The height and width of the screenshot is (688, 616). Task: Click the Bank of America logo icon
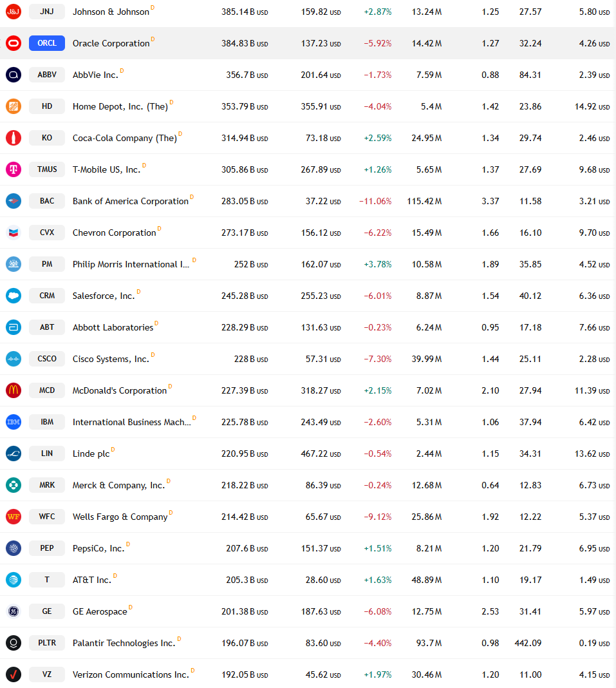coord(14,201)
